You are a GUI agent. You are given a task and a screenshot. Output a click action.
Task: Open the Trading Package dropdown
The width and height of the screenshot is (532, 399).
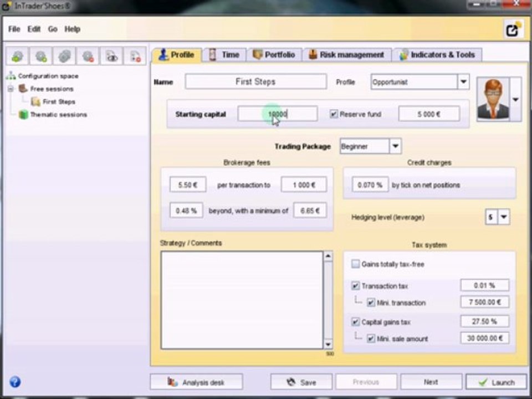[x=395, y=146]
